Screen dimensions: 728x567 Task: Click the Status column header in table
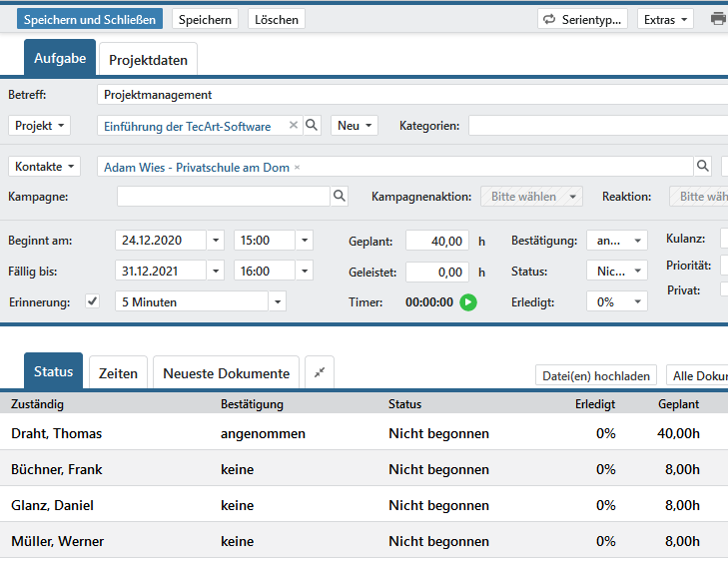tap(404, 404)
